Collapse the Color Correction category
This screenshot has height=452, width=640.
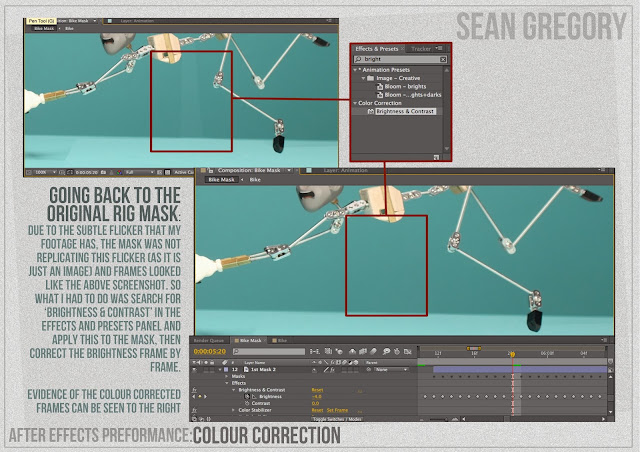click(355, 103)
